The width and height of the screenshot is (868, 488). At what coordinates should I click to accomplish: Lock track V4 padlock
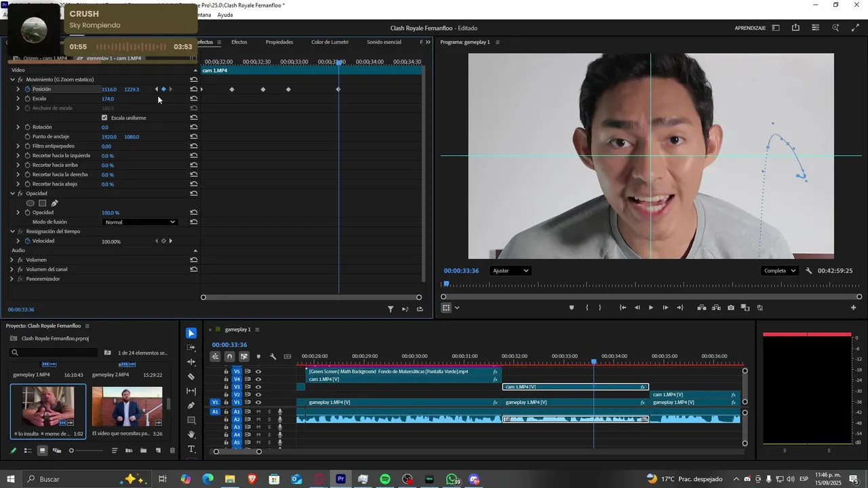pos(226,380)
